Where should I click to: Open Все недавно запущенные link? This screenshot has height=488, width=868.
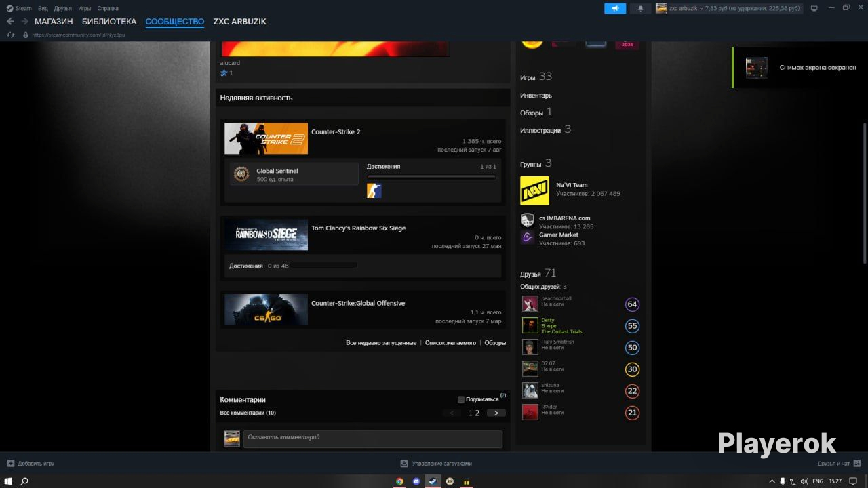(x=381, y=343)
